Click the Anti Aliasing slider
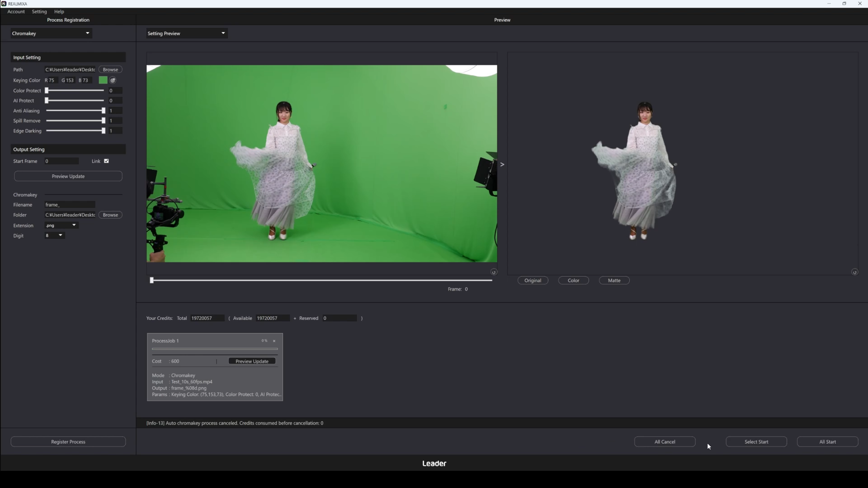868x488 pixels. pyautogui.click(x=75, y=111)
